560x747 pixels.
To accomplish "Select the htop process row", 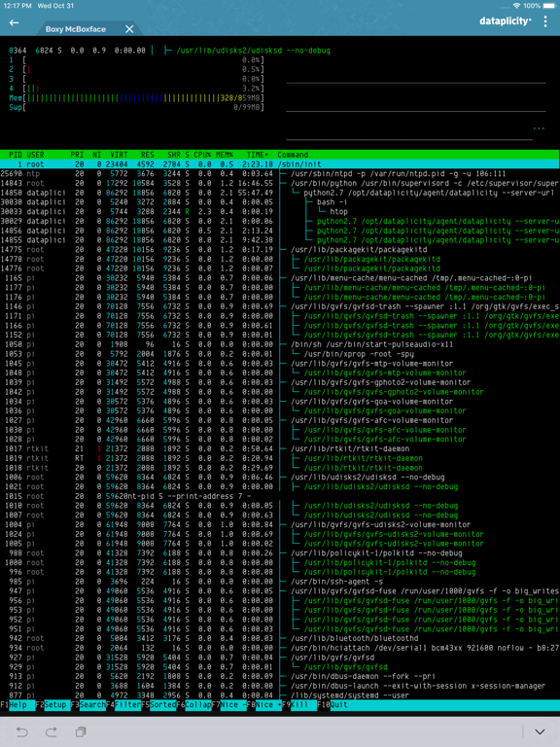I will [x=280, y=212].
